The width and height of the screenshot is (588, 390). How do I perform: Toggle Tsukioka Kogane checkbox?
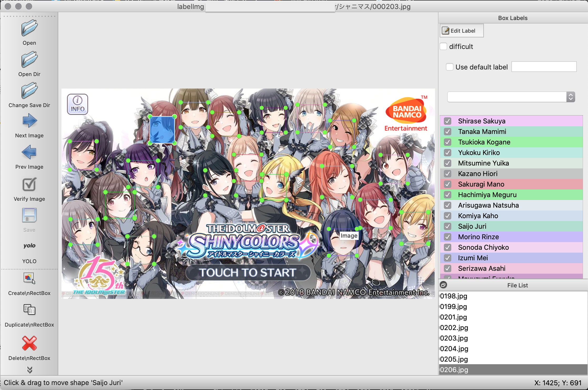coord(447,142)
